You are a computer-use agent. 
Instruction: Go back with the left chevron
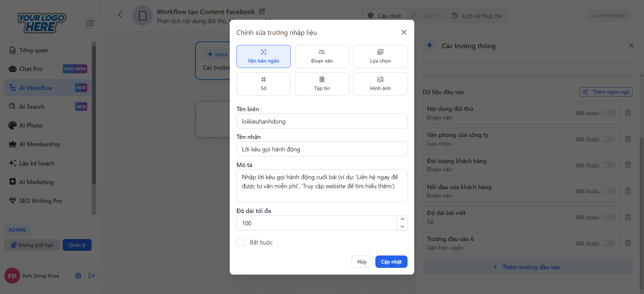(x=120, y=15)
